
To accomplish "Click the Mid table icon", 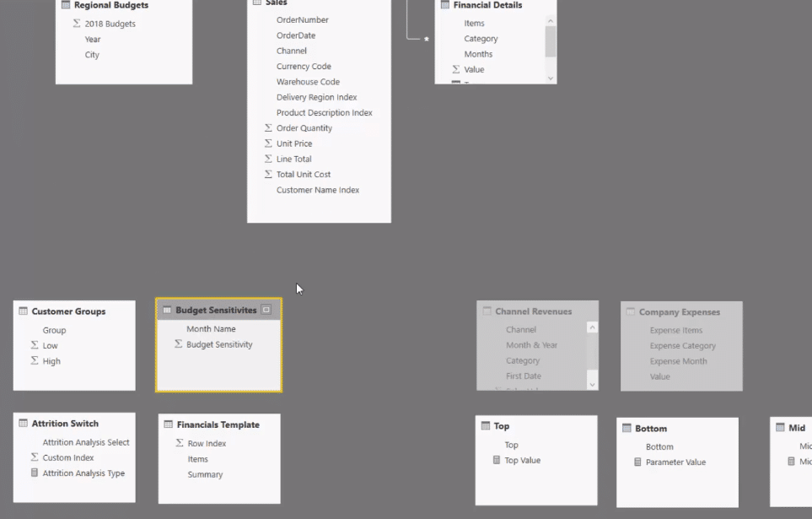I will [x=780, y=427].
